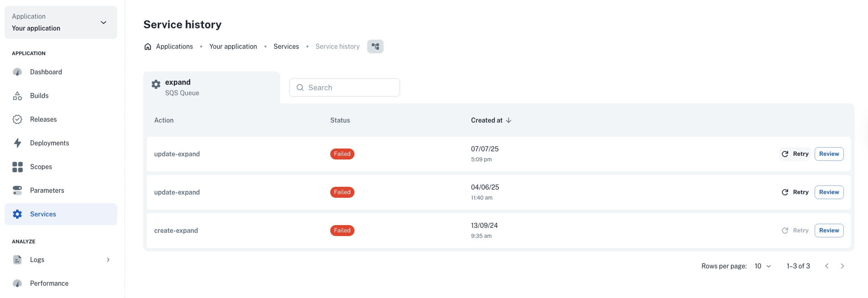
Task: Open the Rows per page dropdown
Action: coord(762,266)
